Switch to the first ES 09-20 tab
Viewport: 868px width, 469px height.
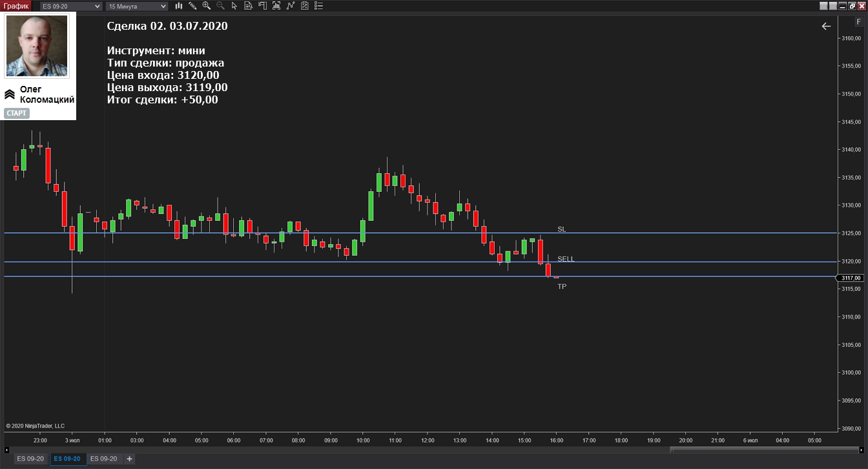point(31,459)
